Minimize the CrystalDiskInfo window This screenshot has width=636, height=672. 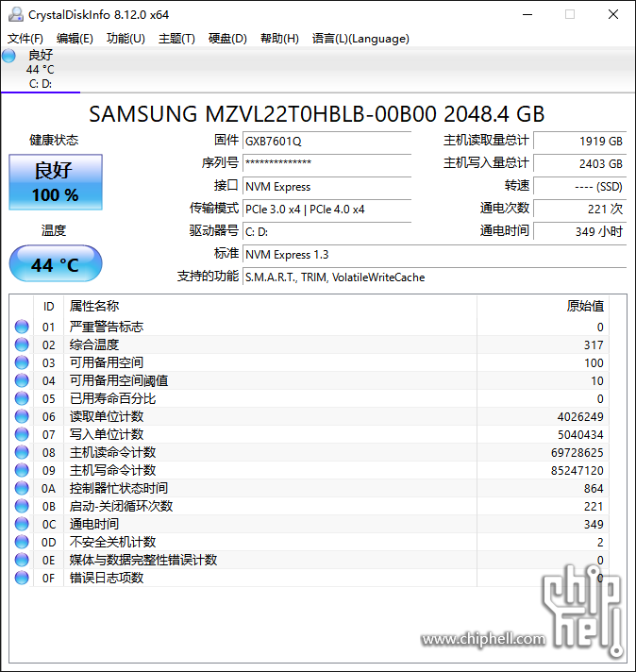click(527, 14)
